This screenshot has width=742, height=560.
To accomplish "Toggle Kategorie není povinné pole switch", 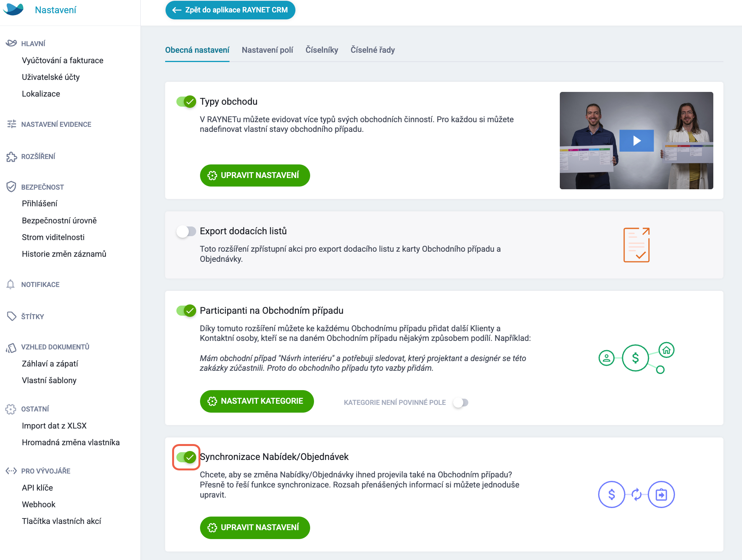I will click(x=461, y=403).
